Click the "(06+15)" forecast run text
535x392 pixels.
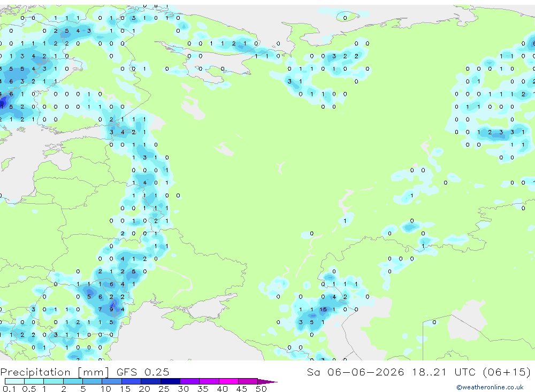pos(507,372)
